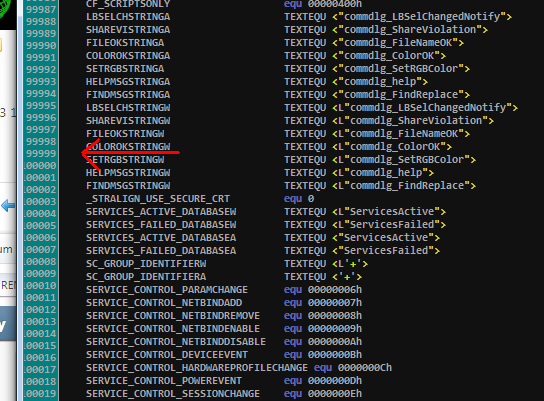Select the SHAREVISTRINGA identifier
This screenshot has height=401, width=544.
coord(128,30)
